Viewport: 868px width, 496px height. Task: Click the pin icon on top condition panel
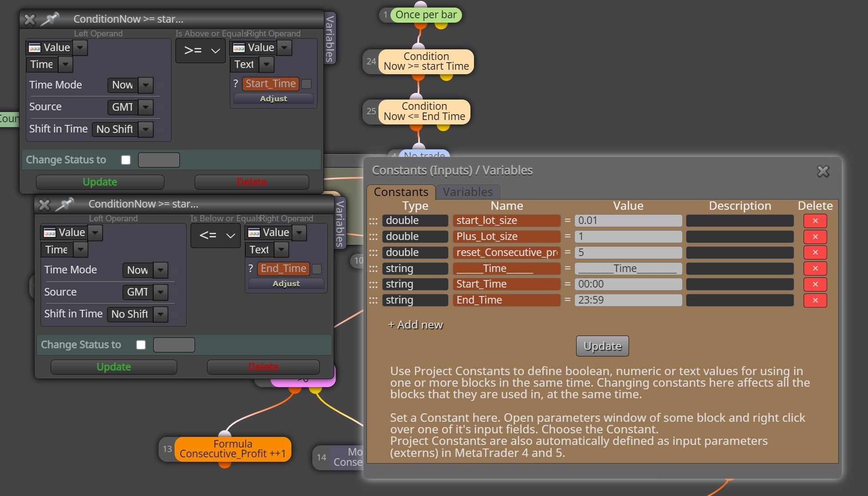(50, 19)
